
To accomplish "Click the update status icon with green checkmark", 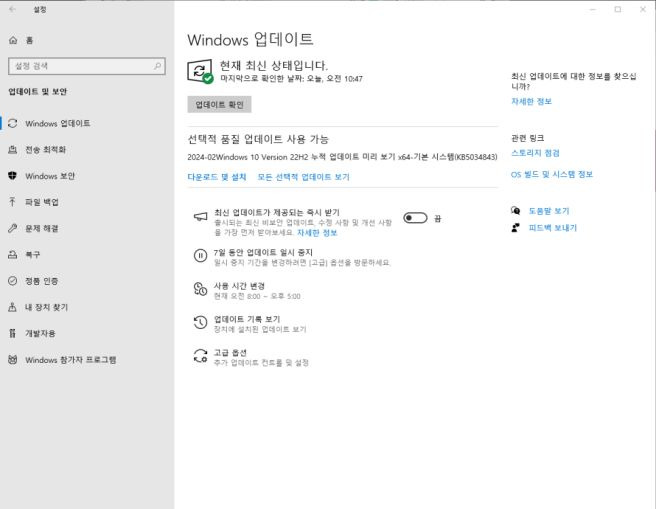I will click(x=200, y=71).
